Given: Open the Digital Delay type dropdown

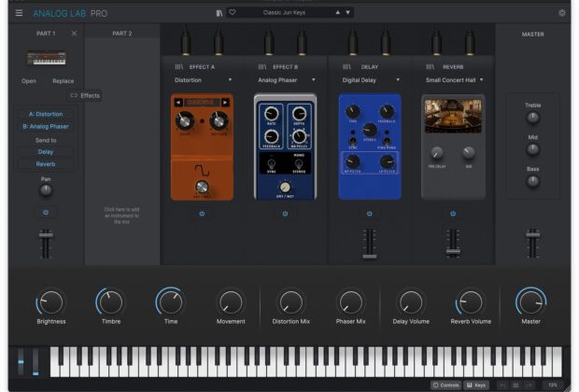Looking at the screenshot, I should 371,80.
